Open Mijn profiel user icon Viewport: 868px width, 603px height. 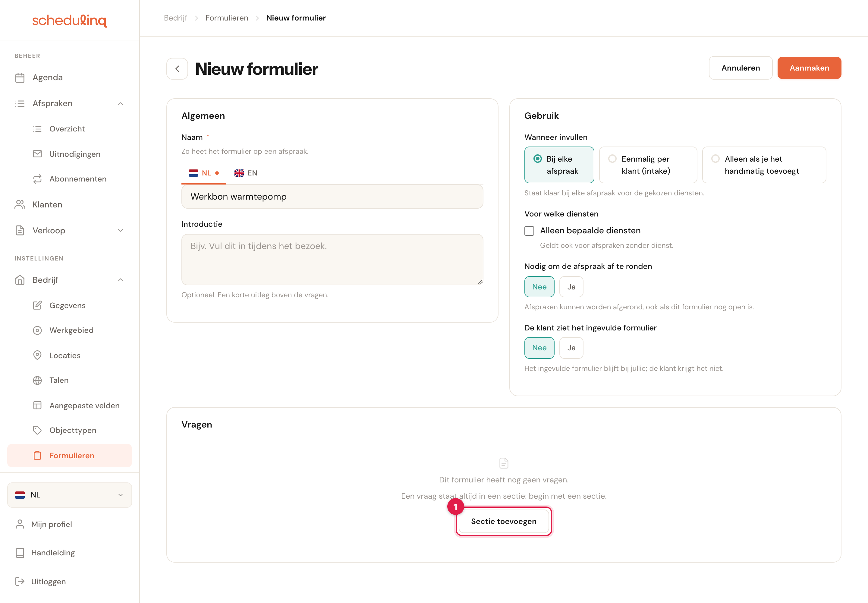pos(20,524)
